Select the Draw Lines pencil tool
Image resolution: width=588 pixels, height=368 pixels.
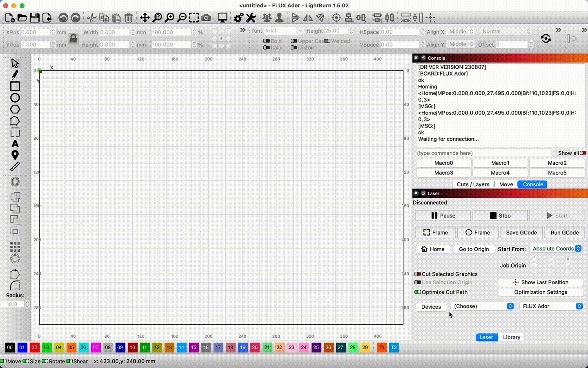(x=15, y=75)
